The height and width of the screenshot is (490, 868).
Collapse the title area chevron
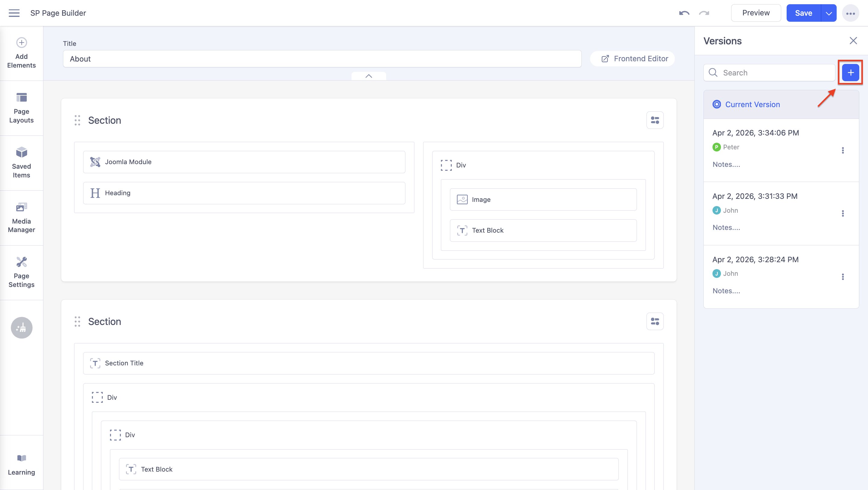coord(369,76)
